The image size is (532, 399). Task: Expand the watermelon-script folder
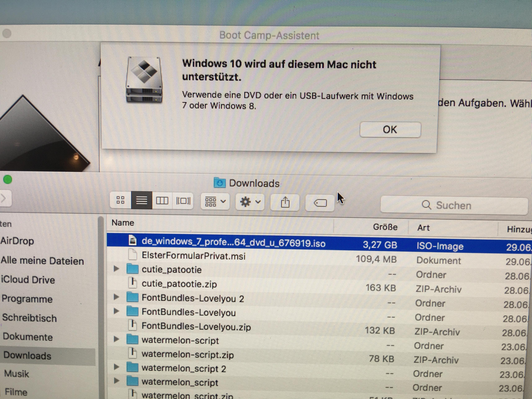pyautogui.click(x=116, y=339)
